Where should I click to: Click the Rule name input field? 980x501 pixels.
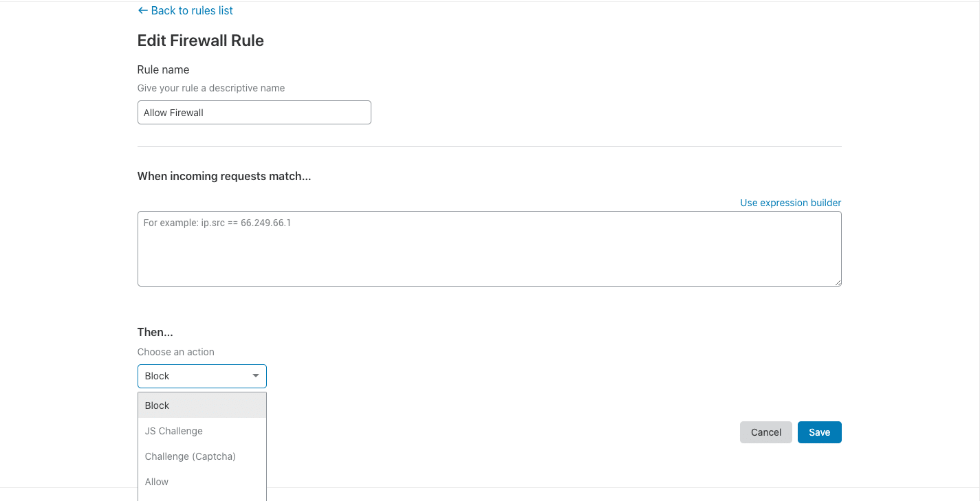(x=254, y=113)
